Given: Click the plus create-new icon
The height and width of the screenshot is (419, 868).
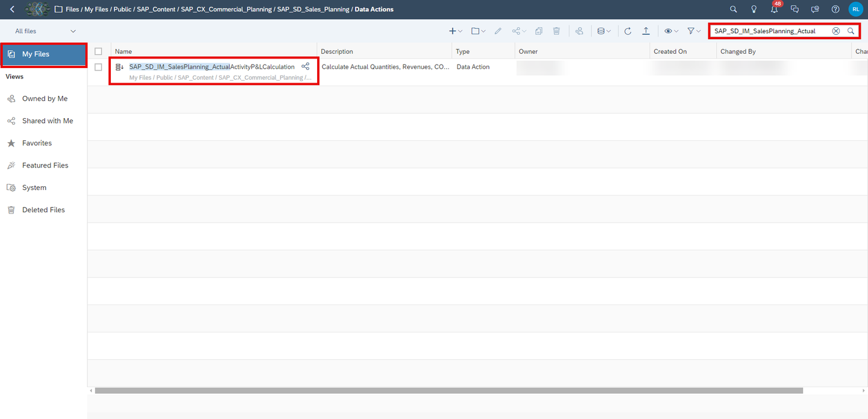Looking at the screenshot, I should coord(453,31).
